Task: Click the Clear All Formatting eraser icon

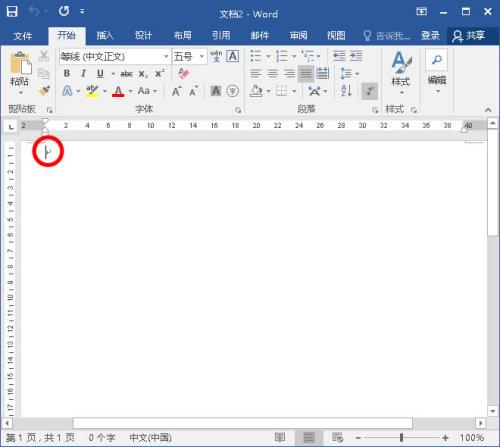Action: point(184,73)
